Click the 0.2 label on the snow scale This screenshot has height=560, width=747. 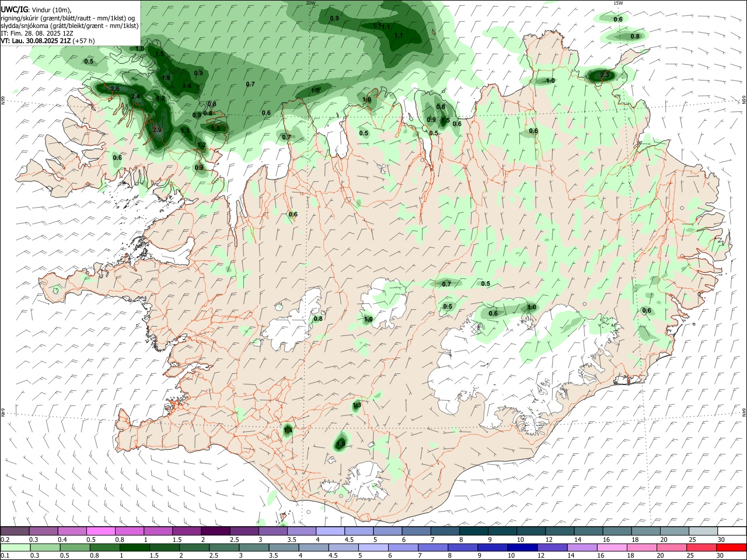tap(5, 540)
